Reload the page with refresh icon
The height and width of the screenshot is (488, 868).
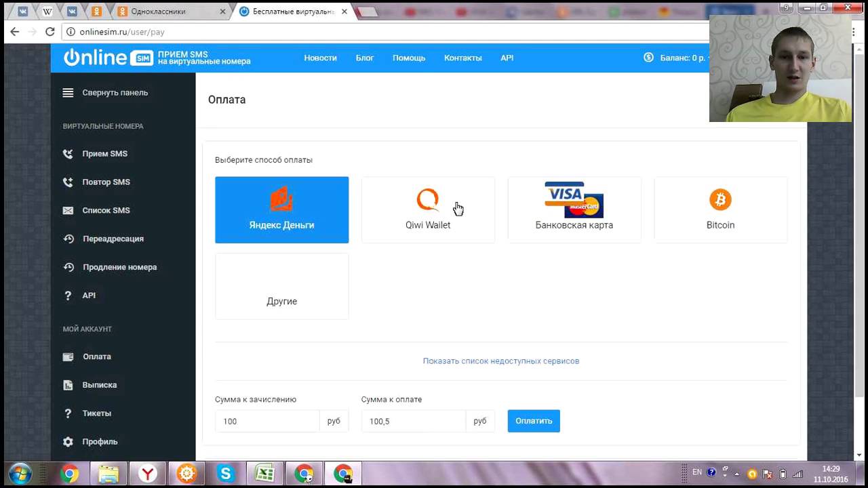click(50, 32)
